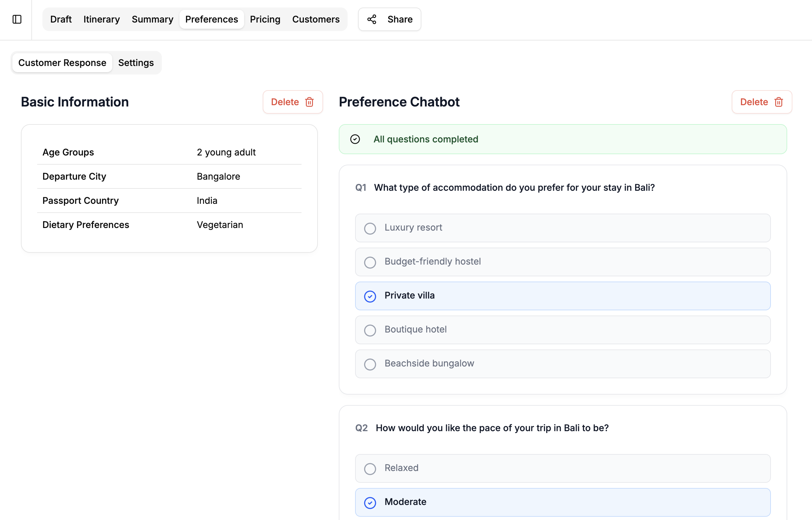Switch to the Settings tab
The image size is (812, 520).
click(136, 62)
